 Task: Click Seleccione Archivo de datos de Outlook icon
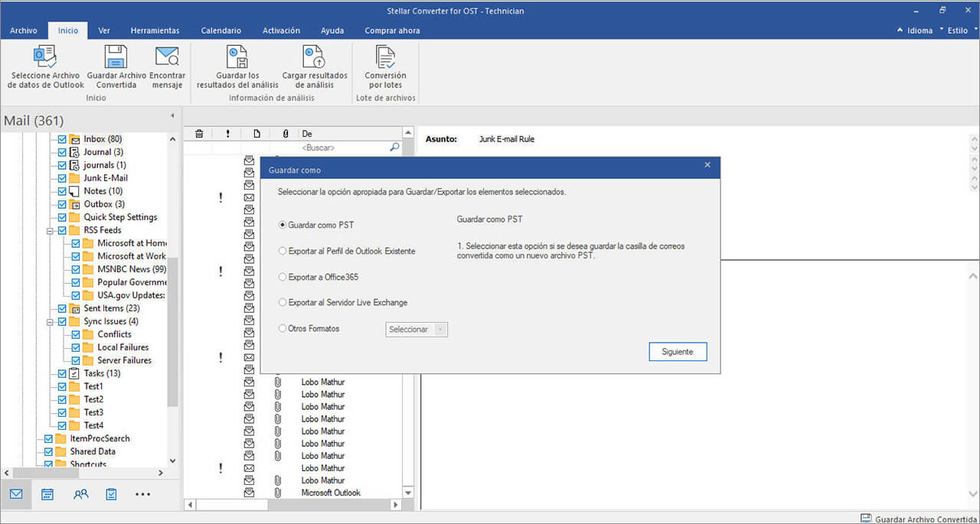[x=46, y=58]
